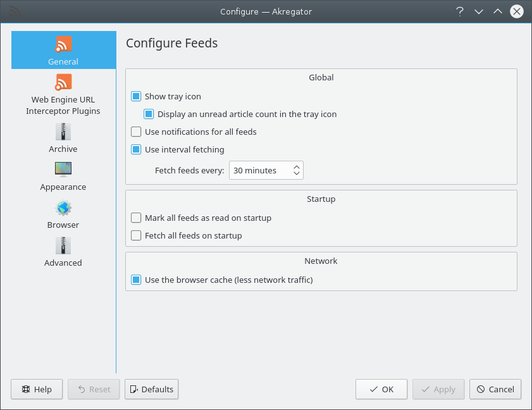
Task: Open the Archive settings icon
Action: tap(63, 132)
